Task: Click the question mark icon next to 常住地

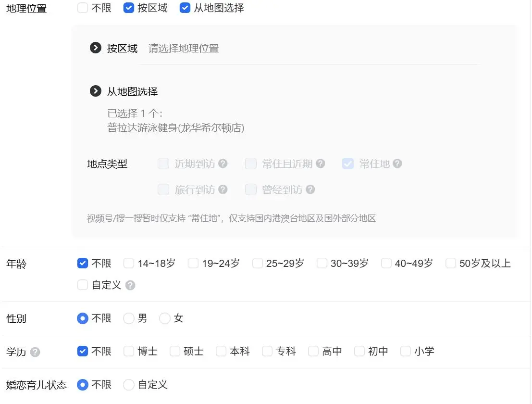Action: tap(397, 164)
